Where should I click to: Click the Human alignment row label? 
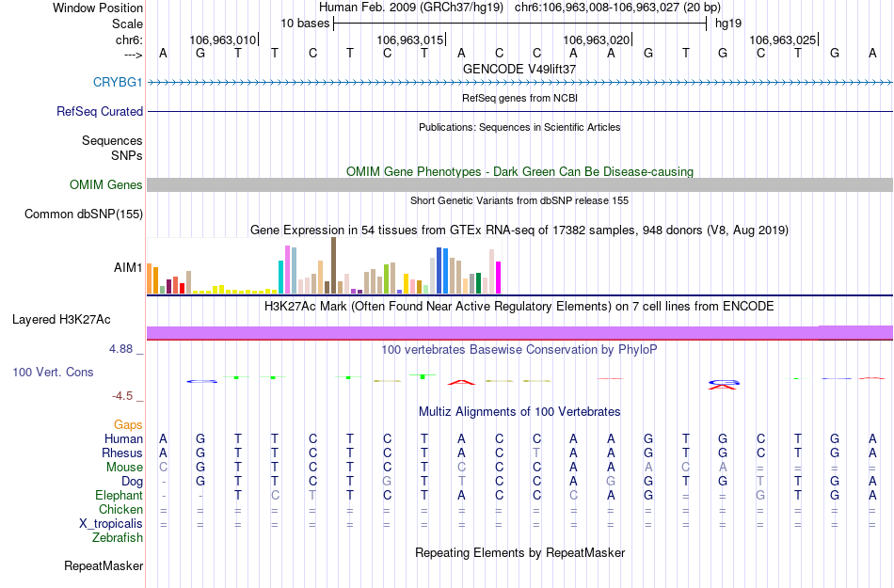123,438
